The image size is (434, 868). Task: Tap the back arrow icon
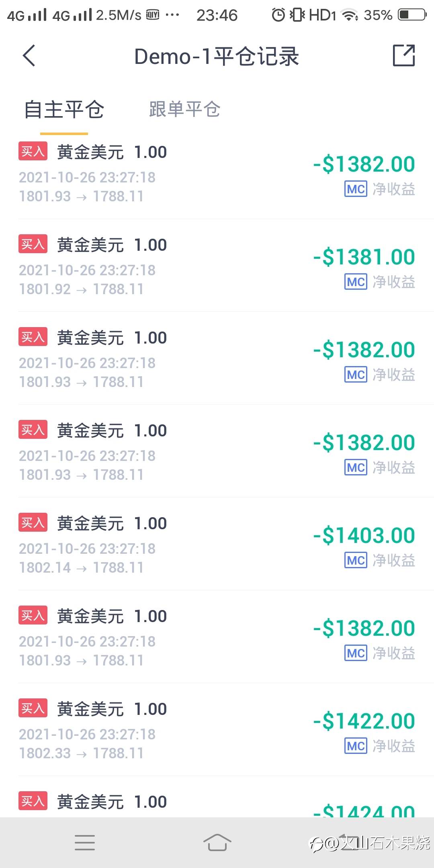tap(29, 55)
